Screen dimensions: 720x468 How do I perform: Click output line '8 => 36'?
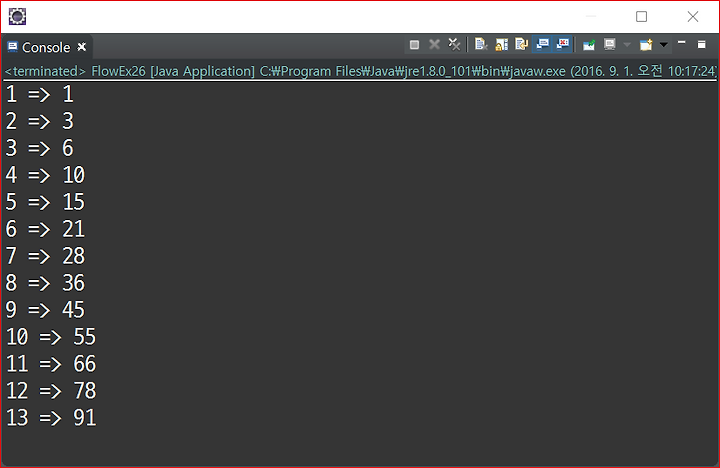tap(45, 283)
